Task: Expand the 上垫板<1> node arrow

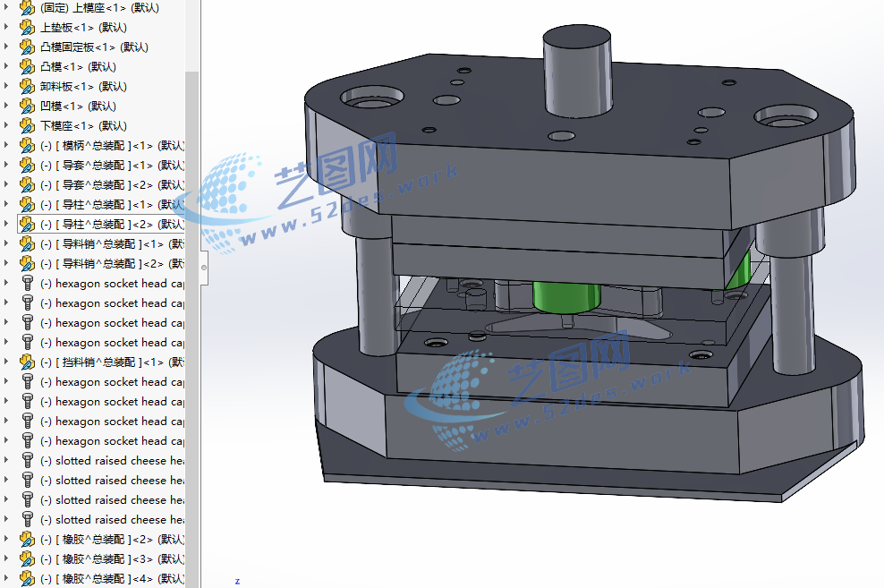Action: 6,27
